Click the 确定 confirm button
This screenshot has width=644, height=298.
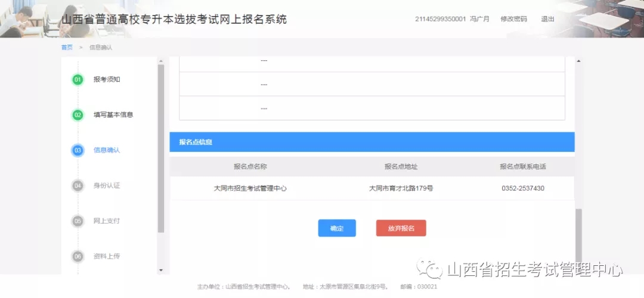click(337, 228)
